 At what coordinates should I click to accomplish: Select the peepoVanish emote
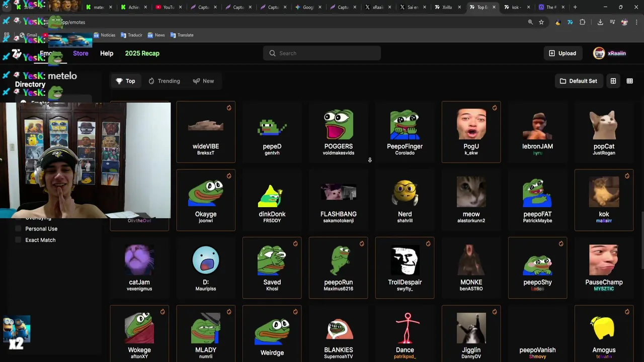tap(538, 334)
